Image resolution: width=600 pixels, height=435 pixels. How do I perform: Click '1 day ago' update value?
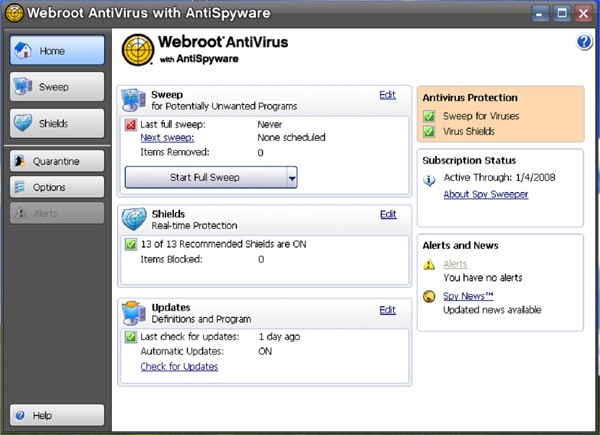coord(279,337)
